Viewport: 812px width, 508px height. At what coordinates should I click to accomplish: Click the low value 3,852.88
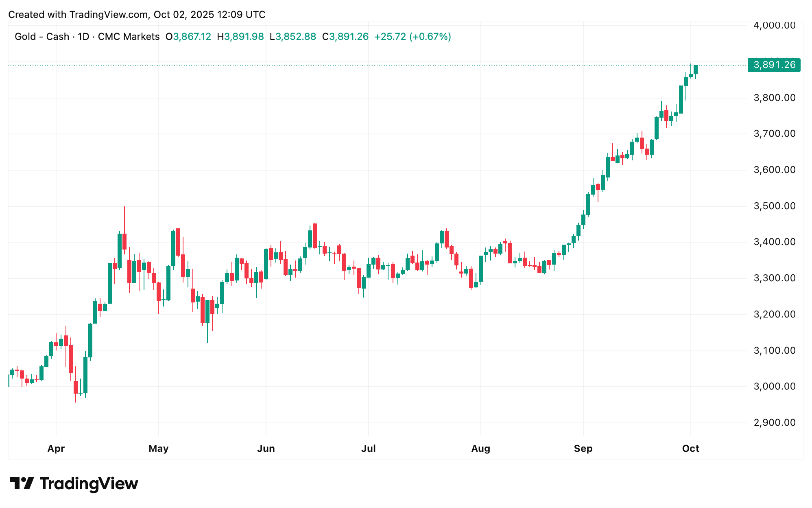(x=295, y=37)
